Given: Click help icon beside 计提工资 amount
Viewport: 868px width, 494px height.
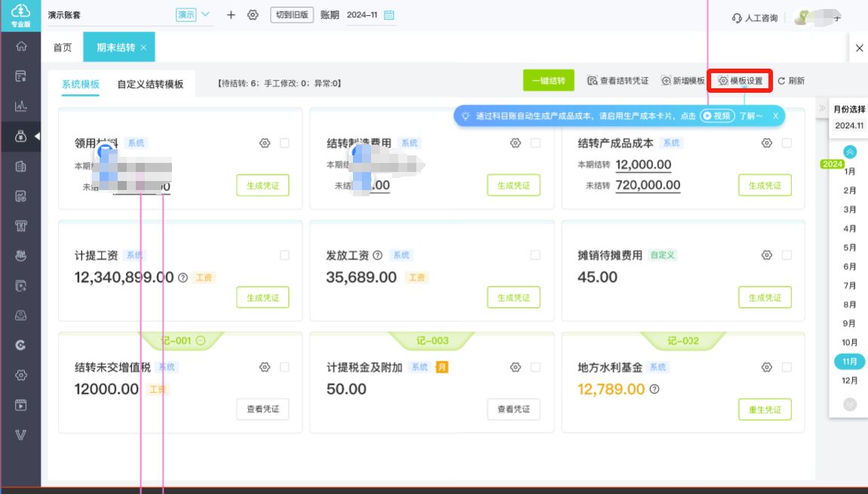Looking at the screenshot, I should click(182, 278).
